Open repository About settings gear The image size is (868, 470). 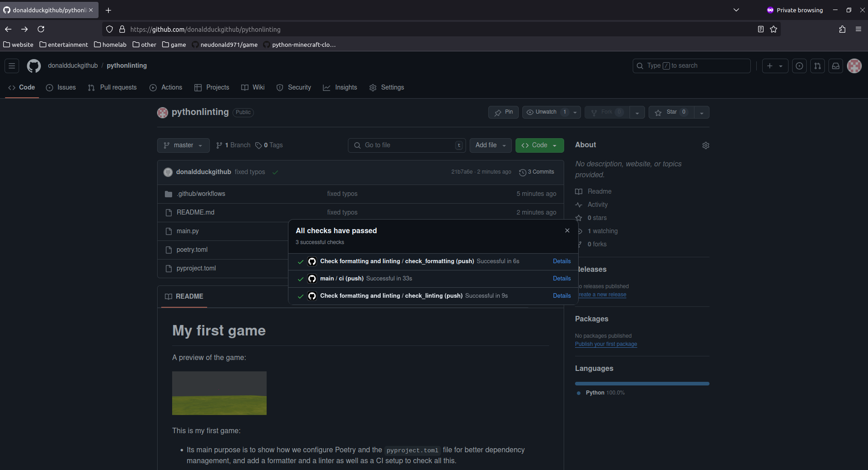click(706, 145)
